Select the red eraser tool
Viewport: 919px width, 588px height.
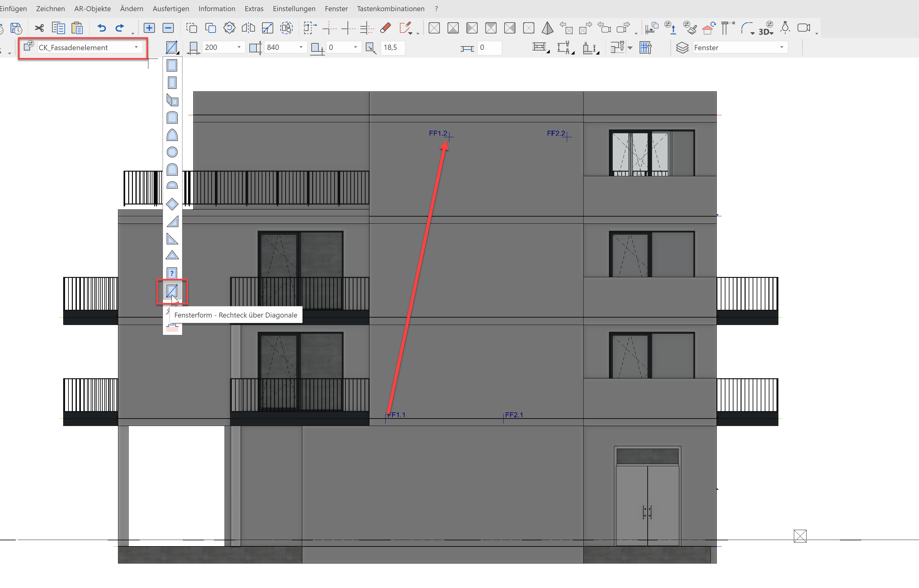coord(386,28)
